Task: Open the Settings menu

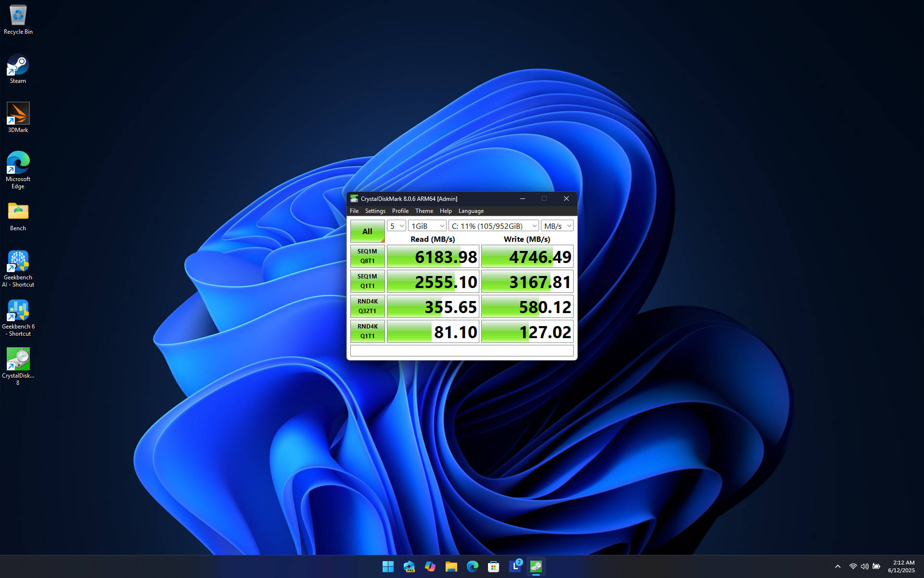Action: 375,211
